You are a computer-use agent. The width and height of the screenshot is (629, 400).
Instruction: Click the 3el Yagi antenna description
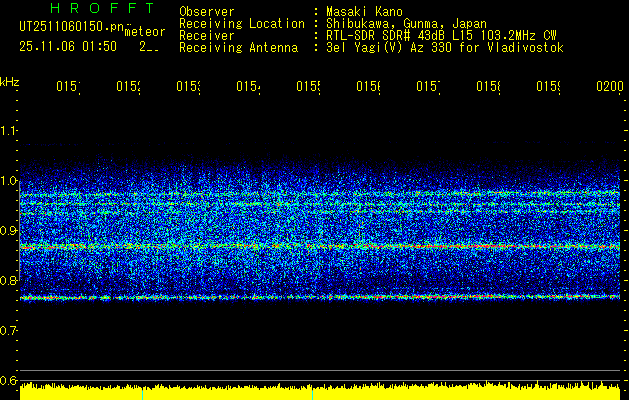point(445,47)
